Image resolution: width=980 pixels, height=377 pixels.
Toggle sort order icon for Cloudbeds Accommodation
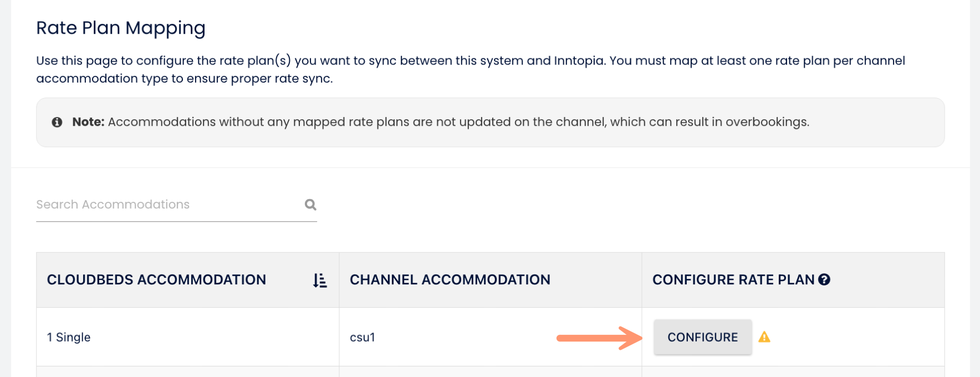point(320,280)
